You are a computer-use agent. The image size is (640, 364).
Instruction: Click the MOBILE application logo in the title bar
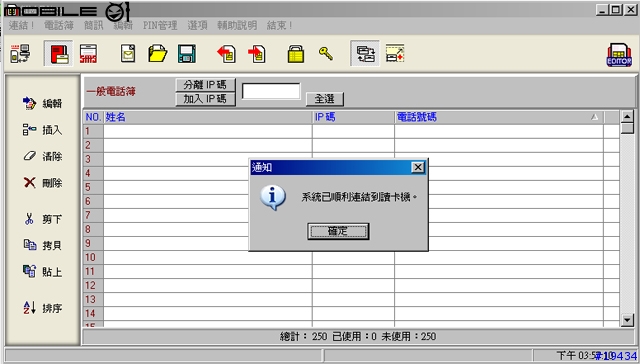coord(67,11)
